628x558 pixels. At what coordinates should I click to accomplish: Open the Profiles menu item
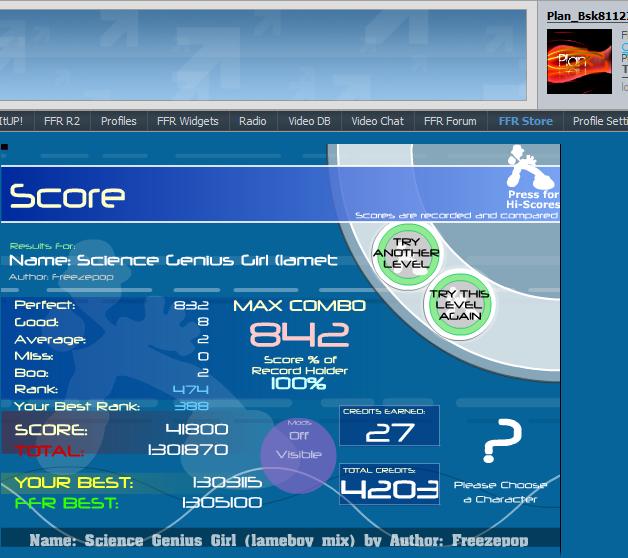[x=119, y=121]
